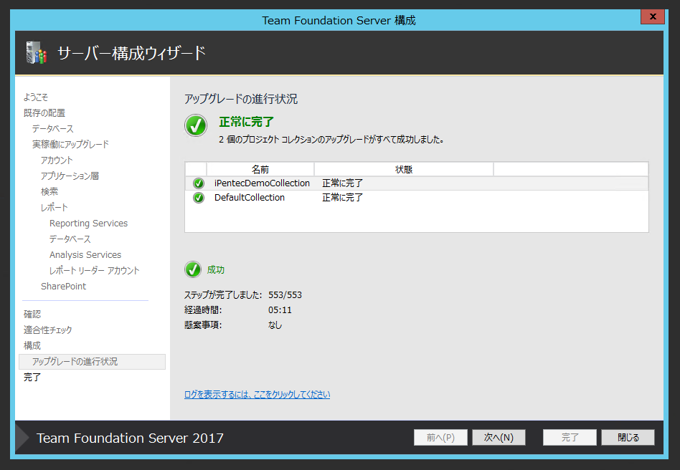Select the iPentecDemoCollection row name

(262, 183)
